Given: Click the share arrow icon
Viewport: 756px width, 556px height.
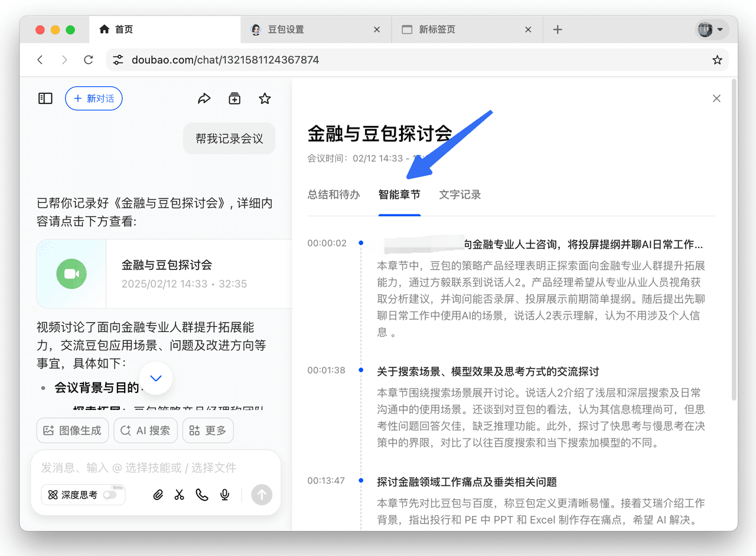Looking at the screenshot, I should (x=204, y=99).
